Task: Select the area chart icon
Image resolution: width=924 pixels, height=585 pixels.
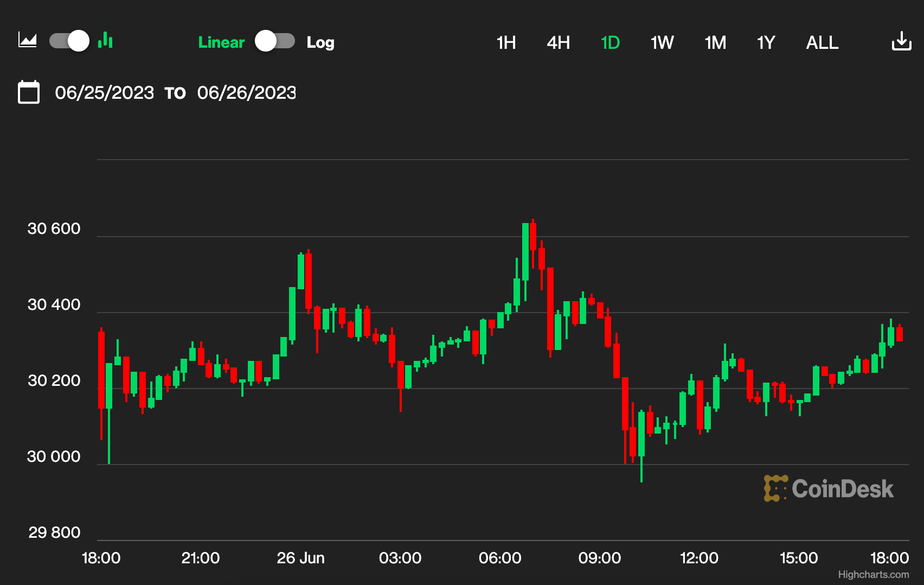Action: click(x=28, y=41)
